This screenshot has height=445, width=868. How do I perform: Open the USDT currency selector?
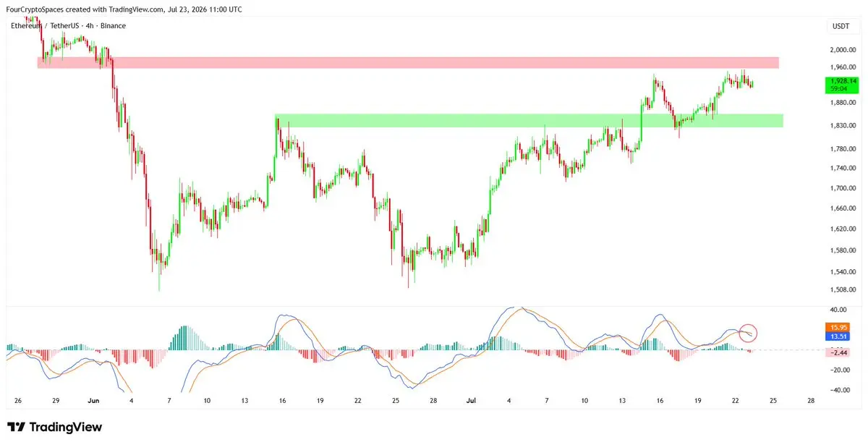[842, 26]
